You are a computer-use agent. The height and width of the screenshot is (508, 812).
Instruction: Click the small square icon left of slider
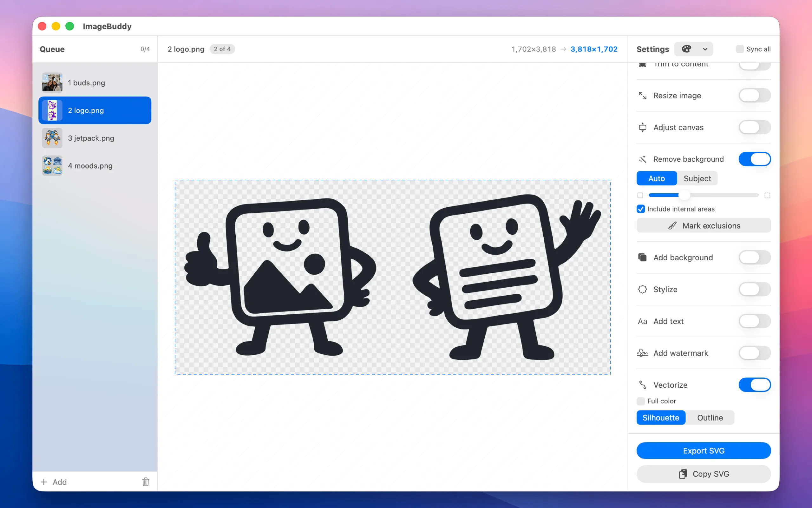click(x=640, y=195)
